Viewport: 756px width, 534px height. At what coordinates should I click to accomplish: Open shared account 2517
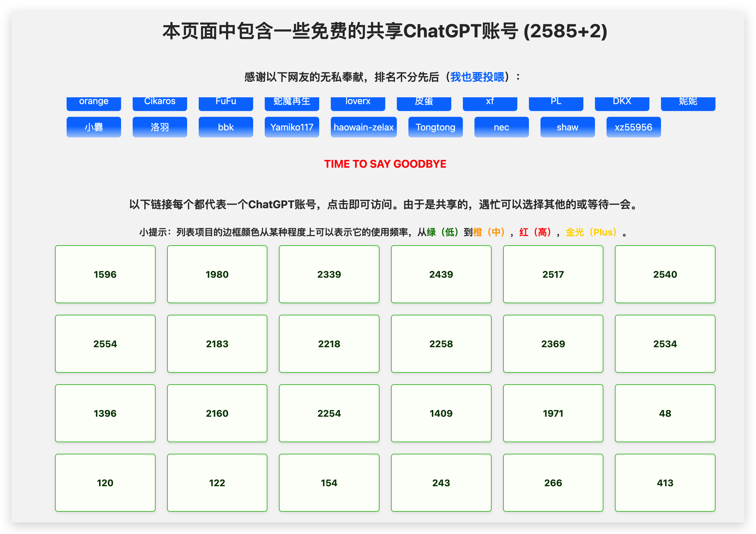(x=553, y=274)
